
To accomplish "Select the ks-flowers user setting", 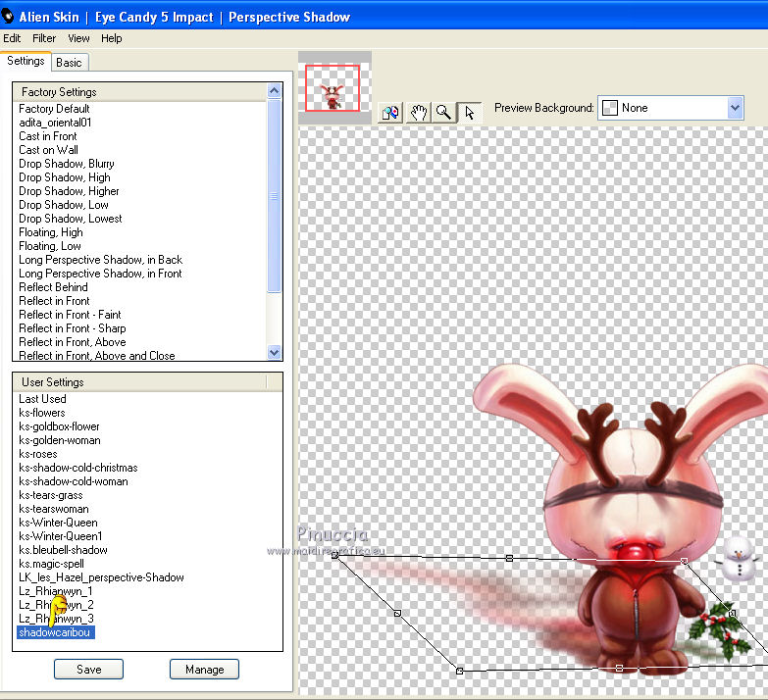I will click(41, 413).
